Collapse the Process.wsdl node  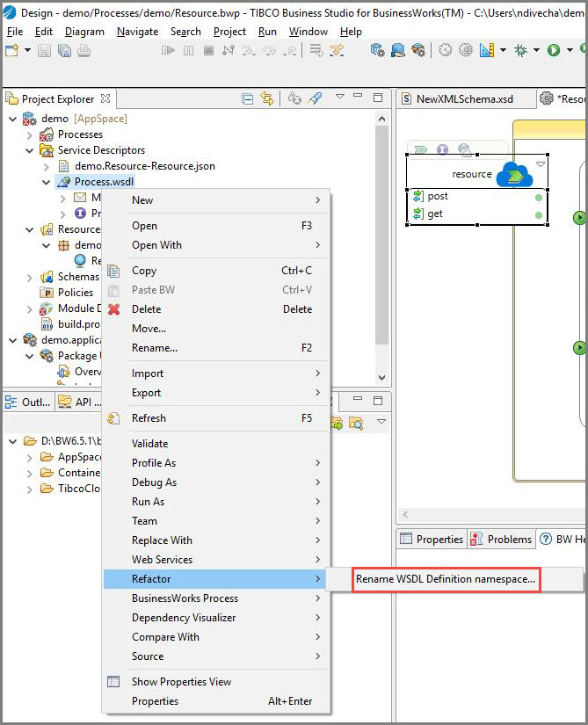(x=47, y=182)
